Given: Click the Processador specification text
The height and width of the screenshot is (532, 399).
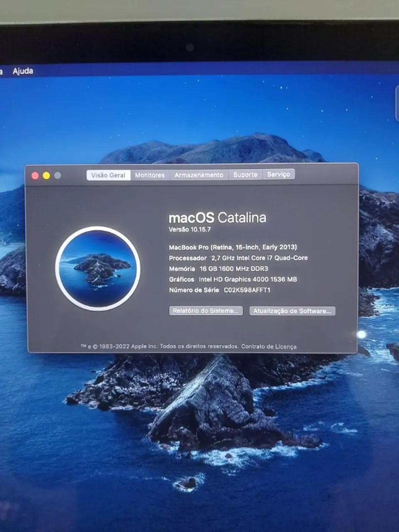Looking at the screenshot, I should tap(238, 258).
